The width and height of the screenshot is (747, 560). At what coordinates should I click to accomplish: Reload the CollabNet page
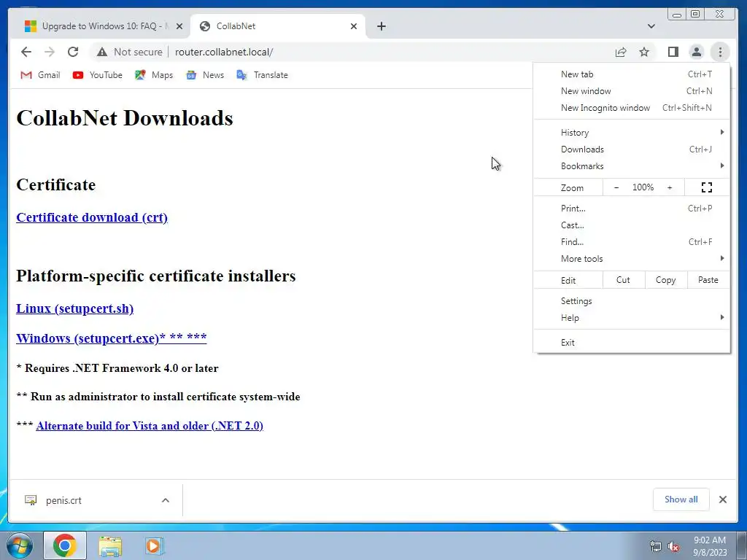[x=73, y=52]
